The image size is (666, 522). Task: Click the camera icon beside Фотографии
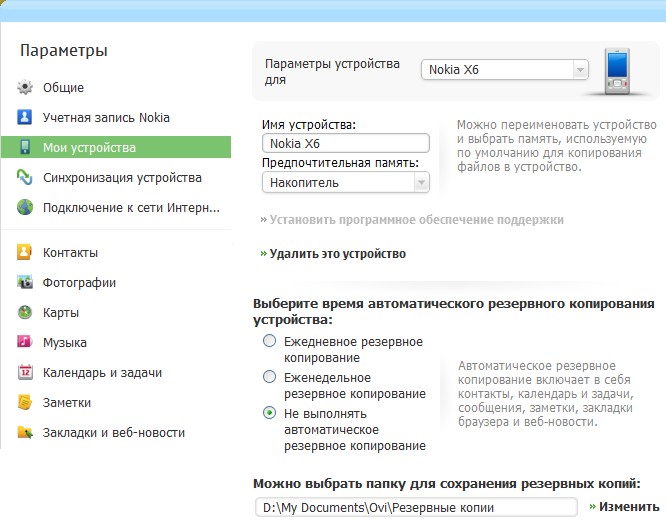pyautogui.click(x=25, y=282)
